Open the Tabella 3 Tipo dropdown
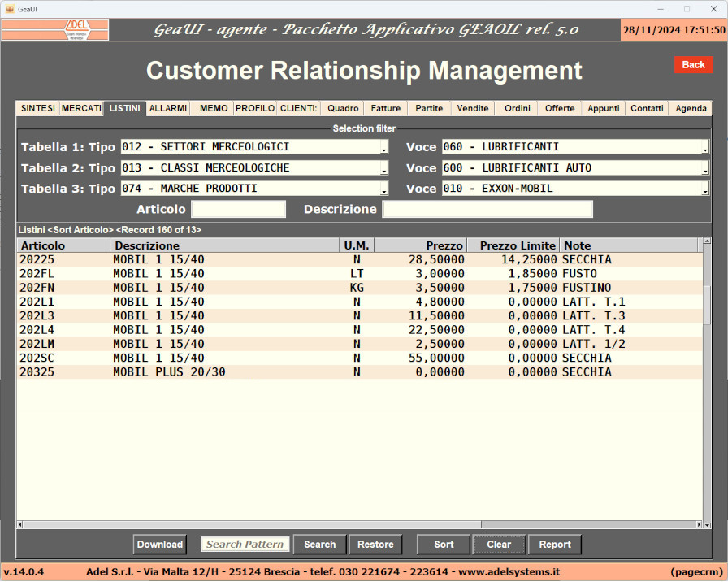728x582 pixels. pyautogui.click(x=384, y=189)
